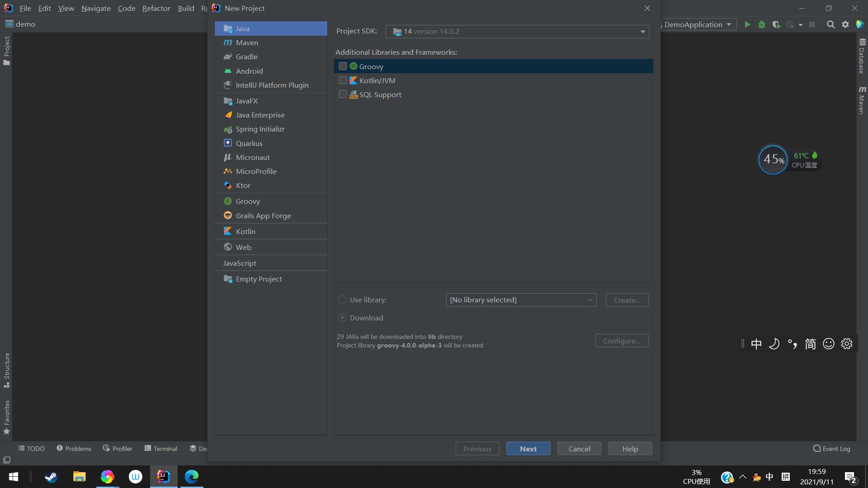Open IDE settings gear icon
Viewport: 868px width, 488px height.
click(x=845, y=24)
